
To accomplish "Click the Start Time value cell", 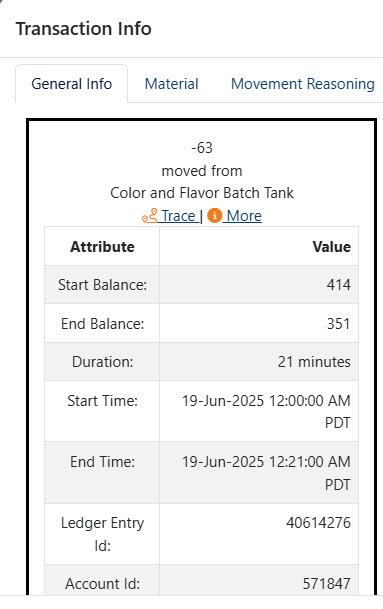I will click(x=259, y=411).
